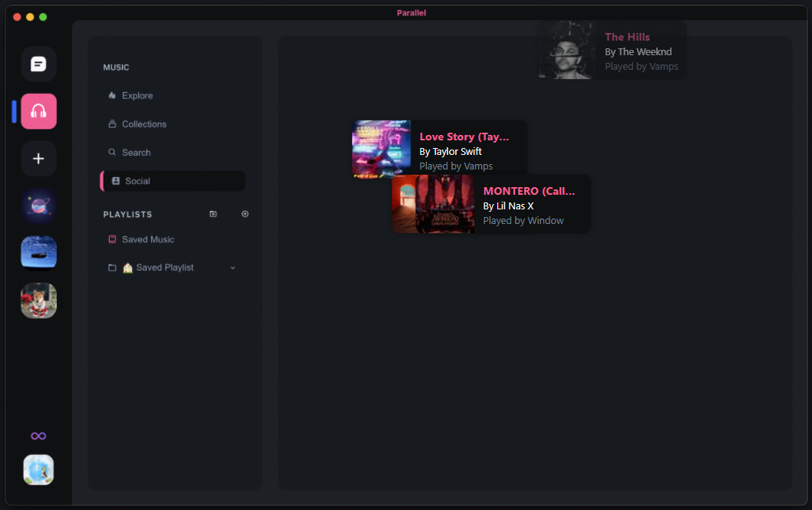
Task: Open the user profile avatar at bottom
Action: tap(38, 469)
